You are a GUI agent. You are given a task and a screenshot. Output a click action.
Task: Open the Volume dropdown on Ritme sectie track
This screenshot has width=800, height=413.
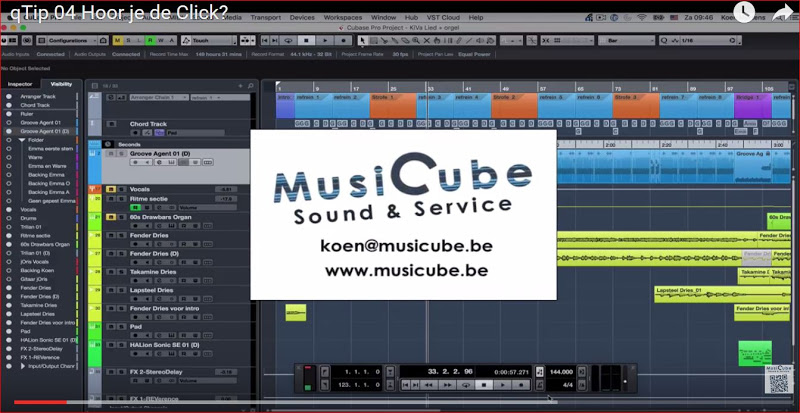207,208
